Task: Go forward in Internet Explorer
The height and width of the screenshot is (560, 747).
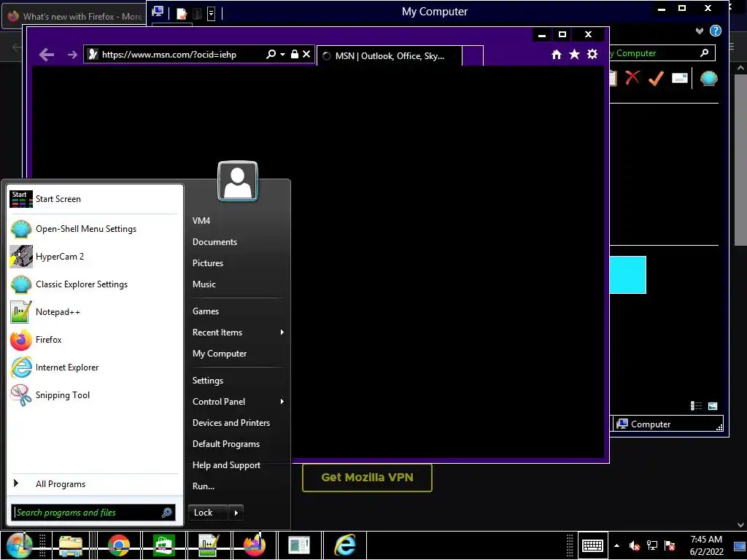Action: (x=72, y=55)
